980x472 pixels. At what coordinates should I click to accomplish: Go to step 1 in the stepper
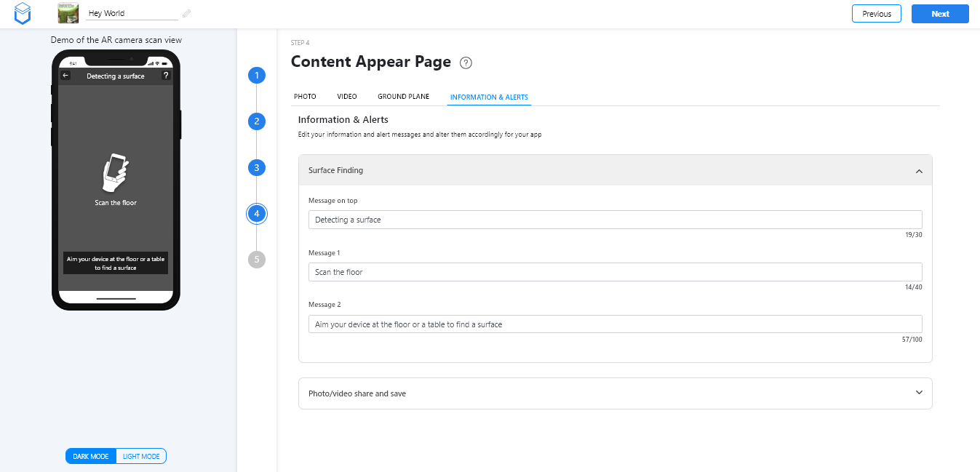click(256, 76)
